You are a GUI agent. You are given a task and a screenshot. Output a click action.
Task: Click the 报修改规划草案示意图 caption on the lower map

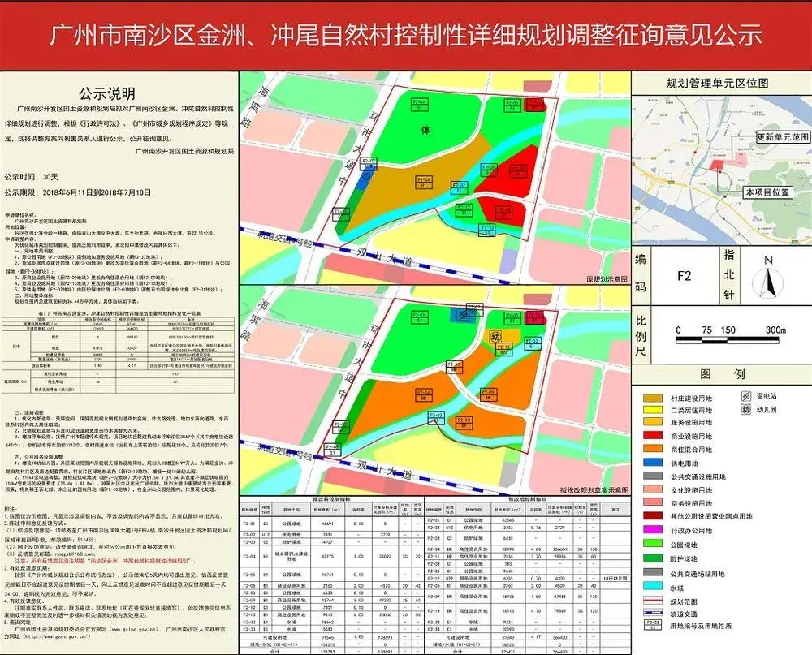[594, 489]
